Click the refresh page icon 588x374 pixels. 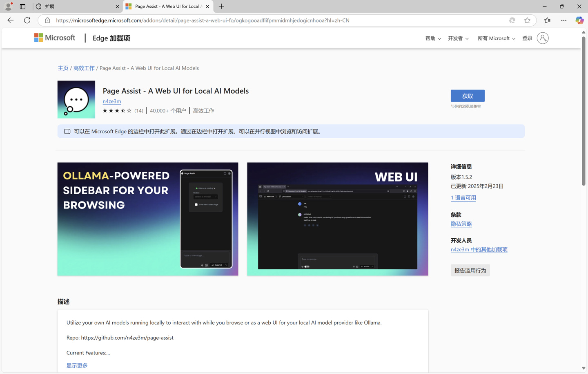pyautogui.click(x=27, y=20)
